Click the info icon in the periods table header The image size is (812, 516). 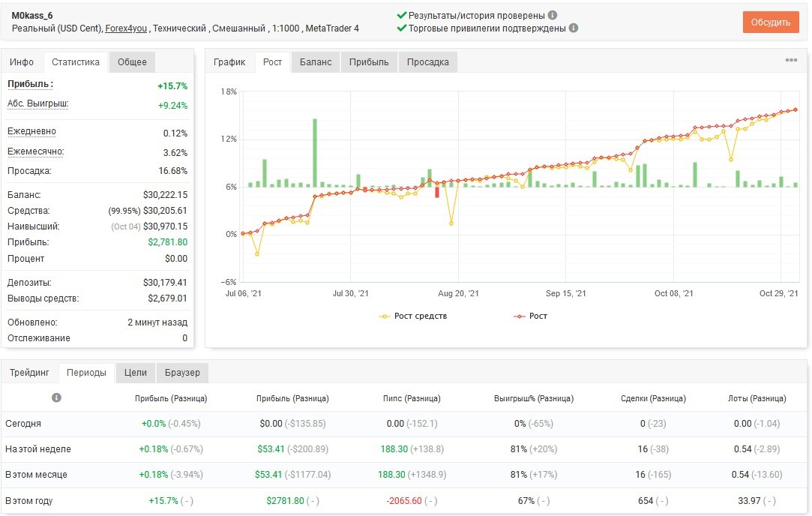(56, 398)
